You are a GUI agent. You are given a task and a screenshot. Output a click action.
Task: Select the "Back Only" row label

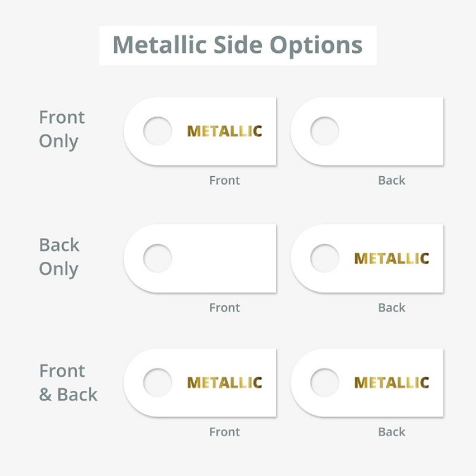[59, 256]
